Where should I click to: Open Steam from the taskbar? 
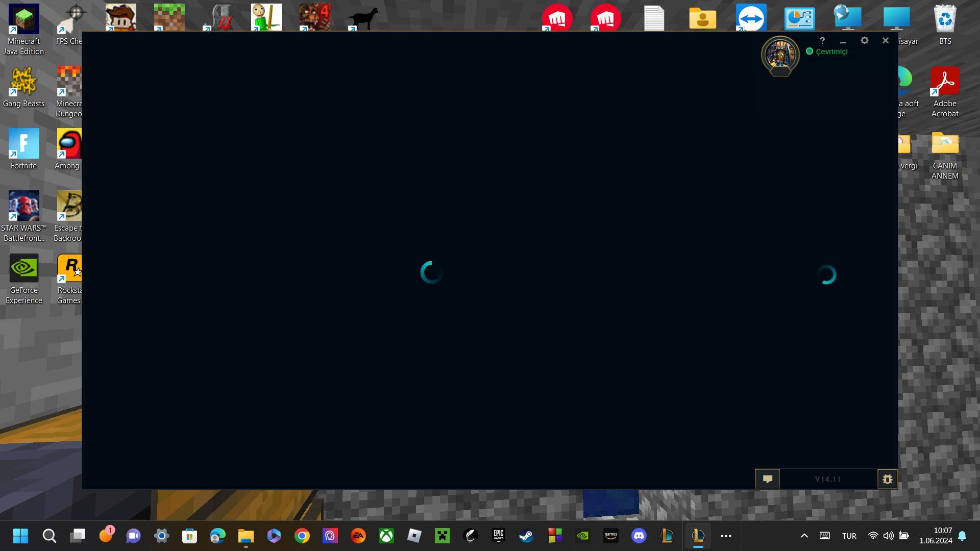tap(526, 536)
